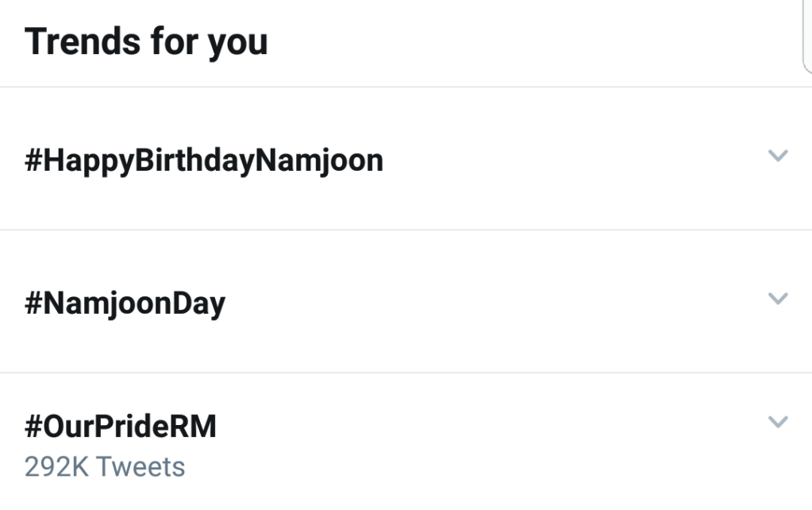This screenshot has width=812, height=510.
Task: Click the 292K Tweets count
Action: pos(105,466)
